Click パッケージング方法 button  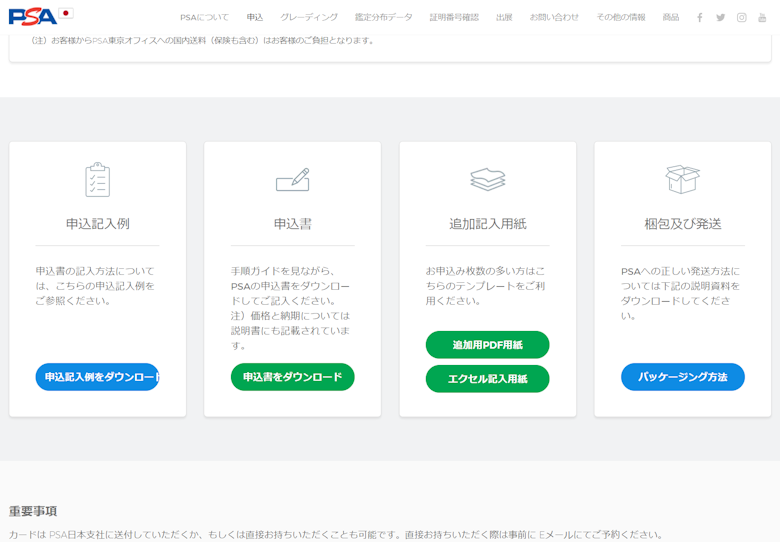pyautogui.click(x=682, y=377)
